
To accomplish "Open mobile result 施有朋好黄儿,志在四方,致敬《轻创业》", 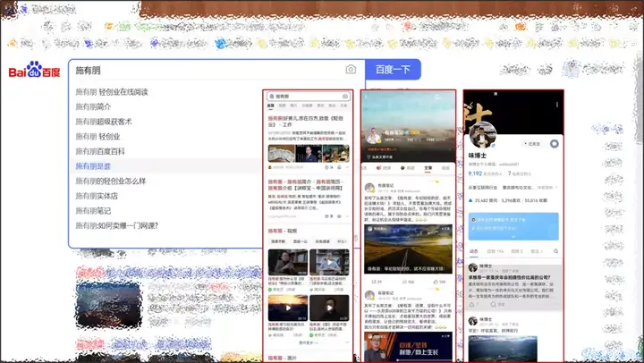I will tap(306, 121).
